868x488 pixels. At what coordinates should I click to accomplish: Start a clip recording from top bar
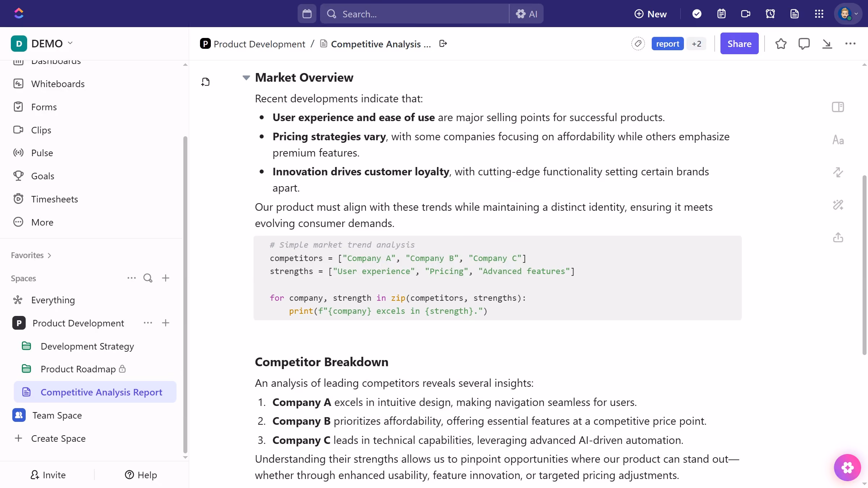pyautogui.click(x=745, y=14)
